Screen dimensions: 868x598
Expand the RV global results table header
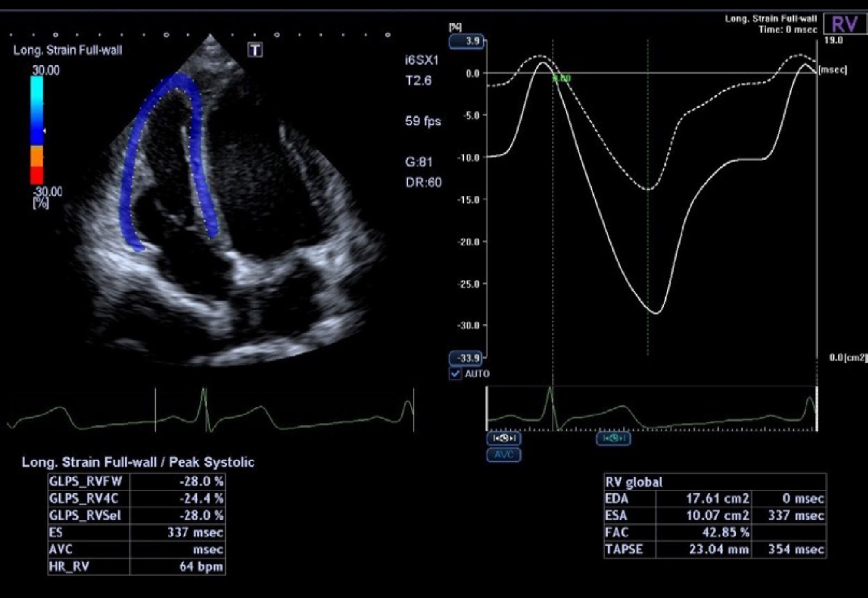tap(635, 481)
